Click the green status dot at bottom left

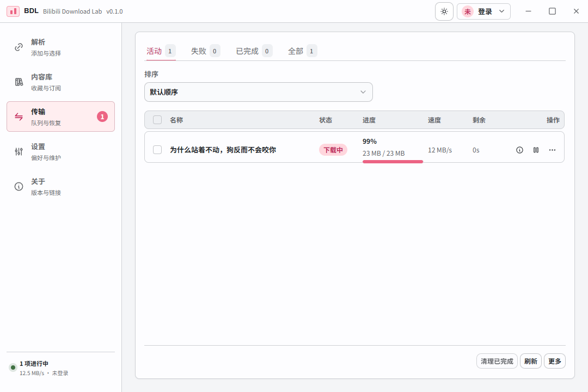13,367
